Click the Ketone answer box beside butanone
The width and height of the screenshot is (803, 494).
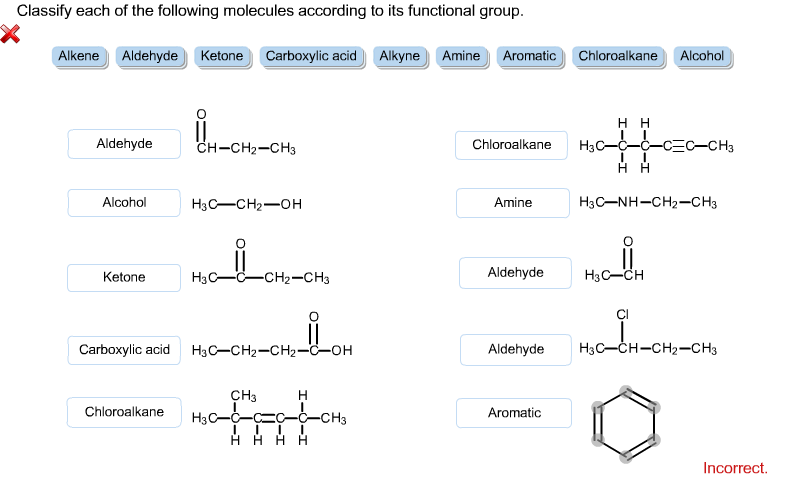pyautogui.click(x=124, y=277)
